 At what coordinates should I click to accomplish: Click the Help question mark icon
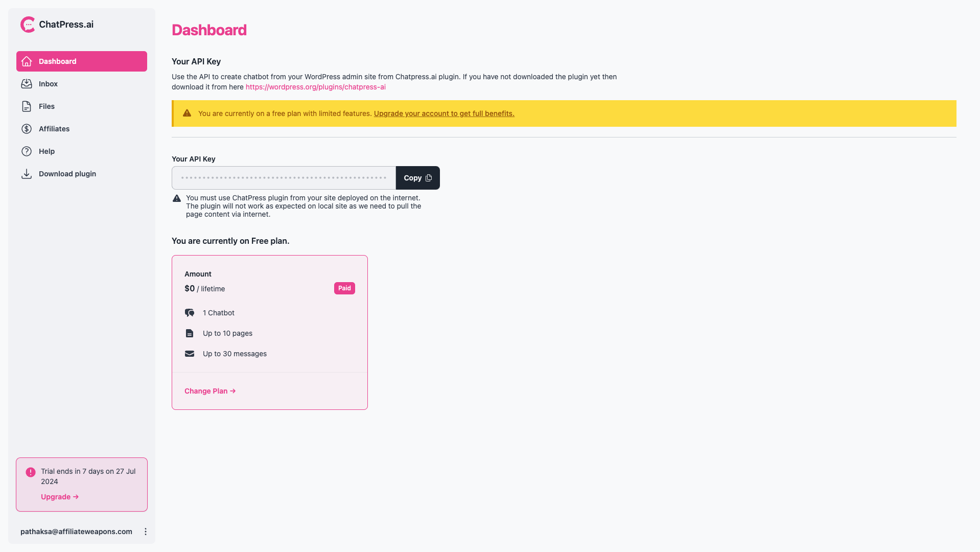point(27,151)
